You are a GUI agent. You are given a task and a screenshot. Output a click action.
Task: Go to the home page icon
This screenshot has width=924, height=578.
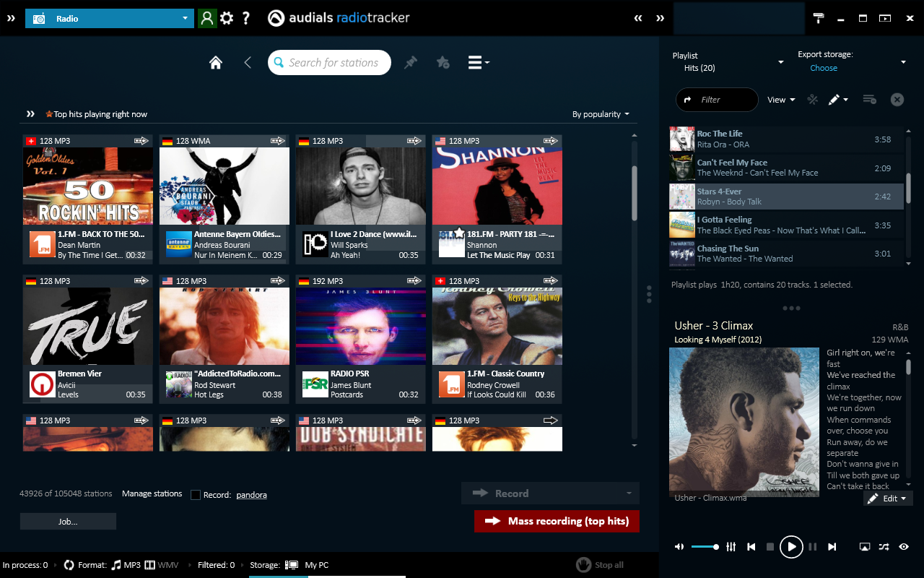215,63
